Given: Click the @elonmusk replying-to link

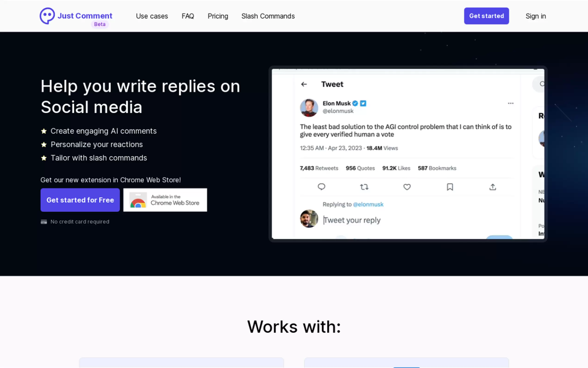Looking at the screenshot, I should (368, 204).
